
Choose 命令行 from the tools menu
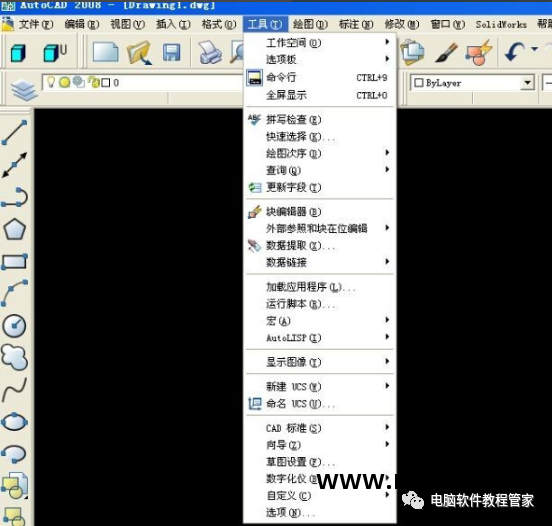coord(320,77)
